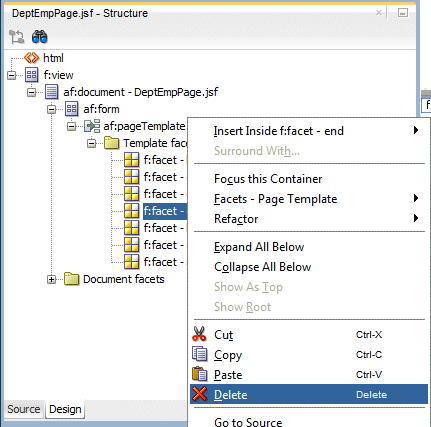Select the f:view tree label
431x427 pixels.
pos(58,75)
